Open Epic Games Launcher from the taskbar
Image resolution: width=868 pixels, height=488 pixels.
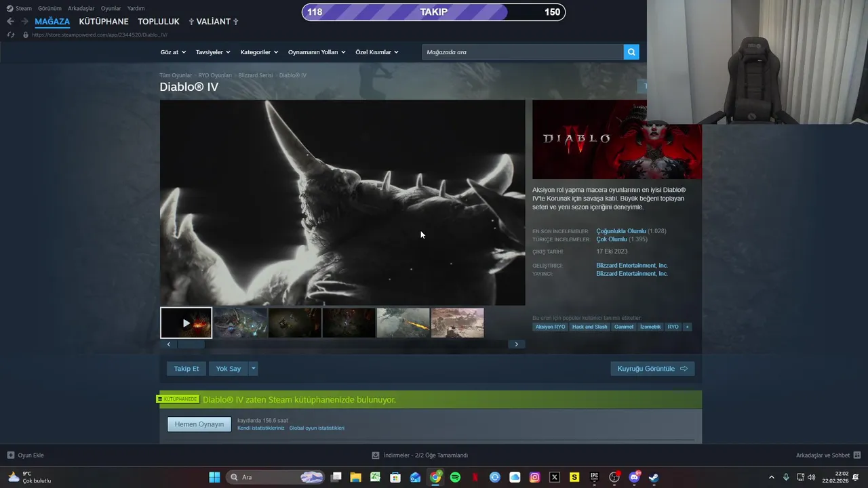pos(595,477)
